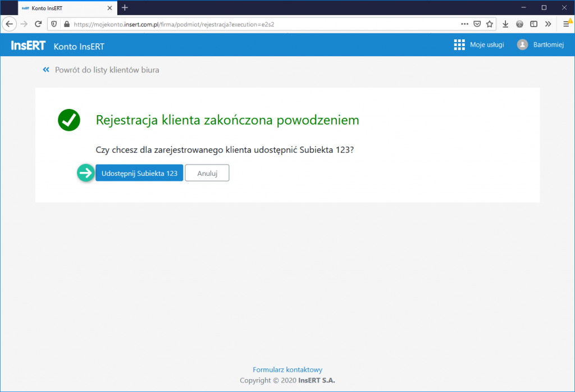Click the question text about Subiekta 123

225,150
